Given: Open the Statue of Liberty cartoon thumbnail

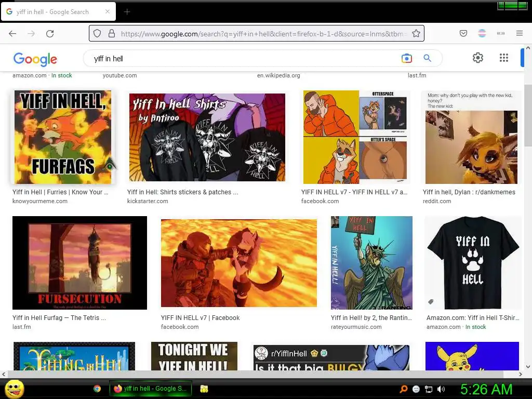Looking at the screenshot, I should tap(371, 262).
